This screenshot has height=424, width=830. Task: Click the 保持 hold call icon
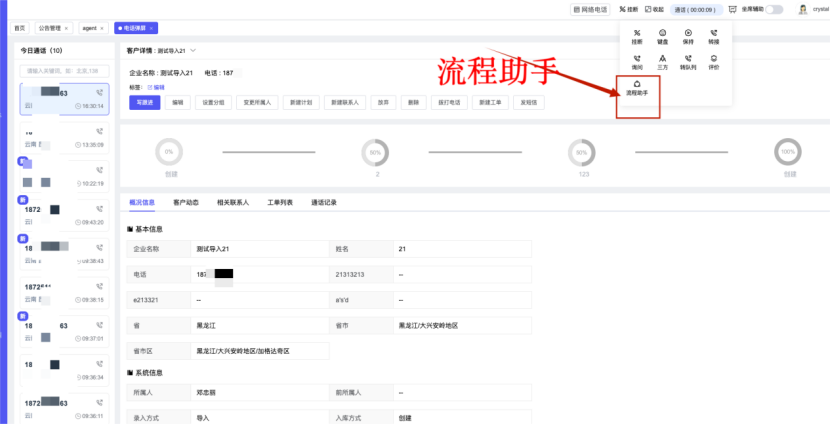click(x=688, y=35)
